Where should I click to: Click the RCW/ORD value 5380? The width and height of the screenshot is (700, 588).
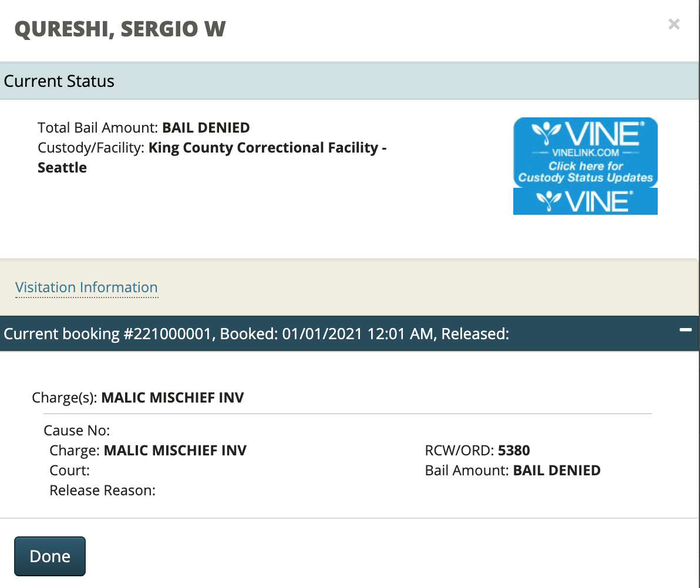point(514,451)
